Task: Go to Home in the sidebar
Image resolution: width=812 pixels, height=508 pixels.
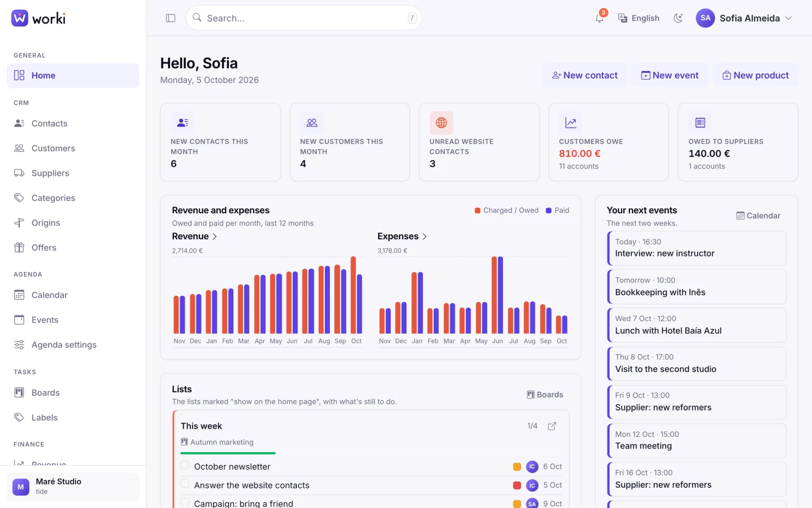Action: pyautogui.click(x=73, y=76)
